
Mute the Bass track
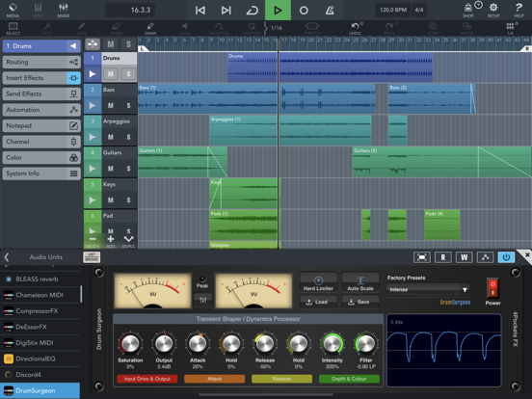pos(111,105)
